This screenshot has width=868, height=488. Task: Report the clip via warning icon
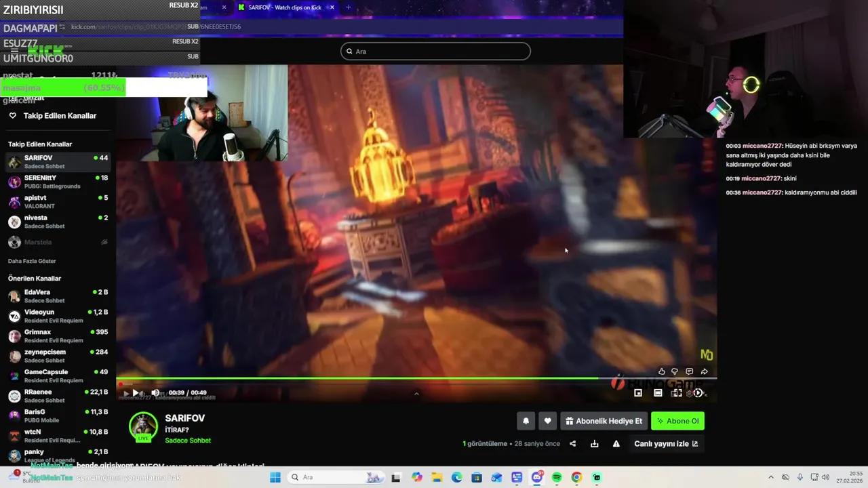click(x=616, y=444)
